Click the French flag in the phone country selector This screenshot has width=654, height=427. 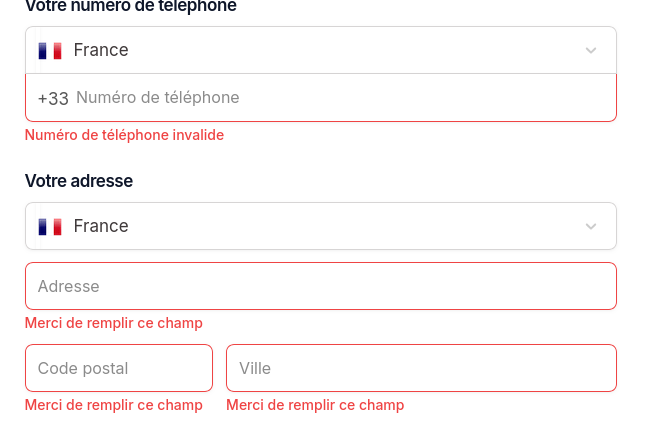(x=50, y=50)
